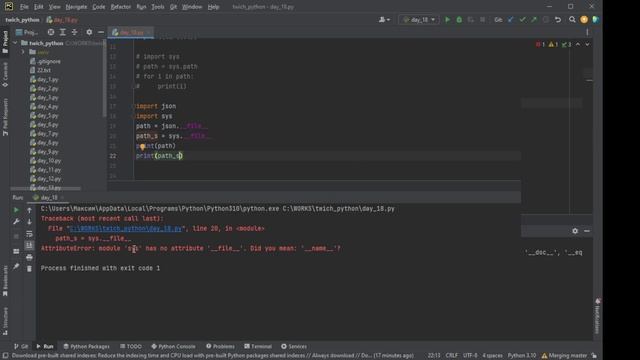Image resolution: width=640 pixels, height=360 pixels.
Task: Move up the stack trace arrow
Action: [x=29, y=210]
